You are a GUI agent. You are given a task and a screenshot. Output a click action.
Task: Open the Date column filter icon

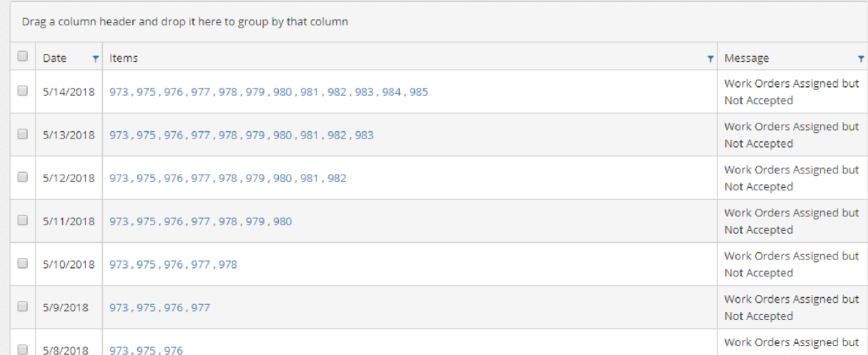pyautogui.click(x=95, y=59)
